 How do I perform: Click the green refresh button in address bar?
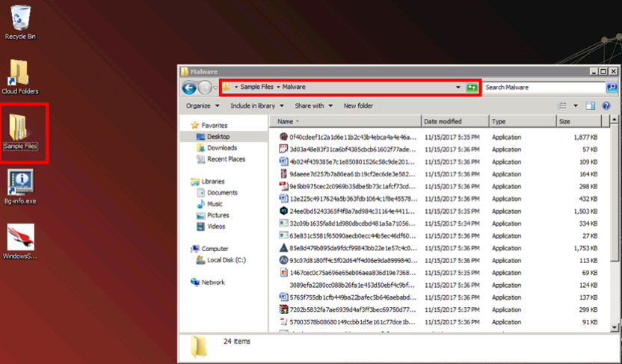coord(472,87)
